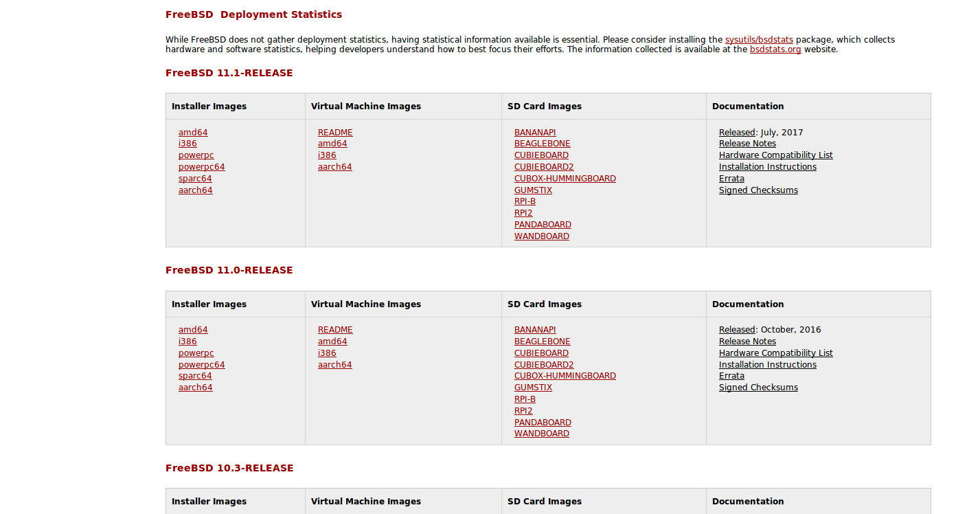Open 11.1-RELEASE PANDABOARD SD card link
This screenshot has width=980, height=514.
543,225
